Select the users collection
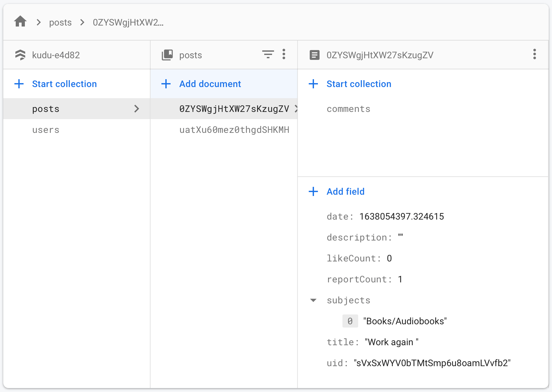 (x=46, y=130)
